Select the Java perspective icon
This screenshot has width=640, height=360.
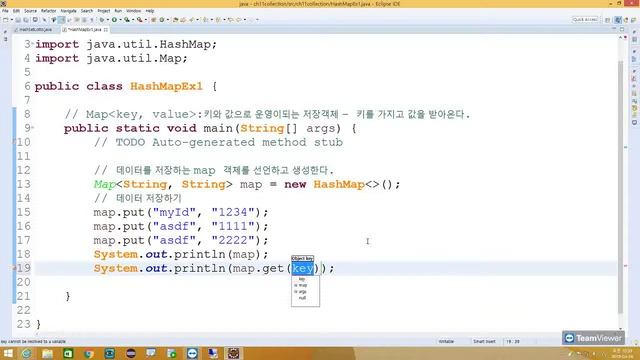tap(618, 20)
